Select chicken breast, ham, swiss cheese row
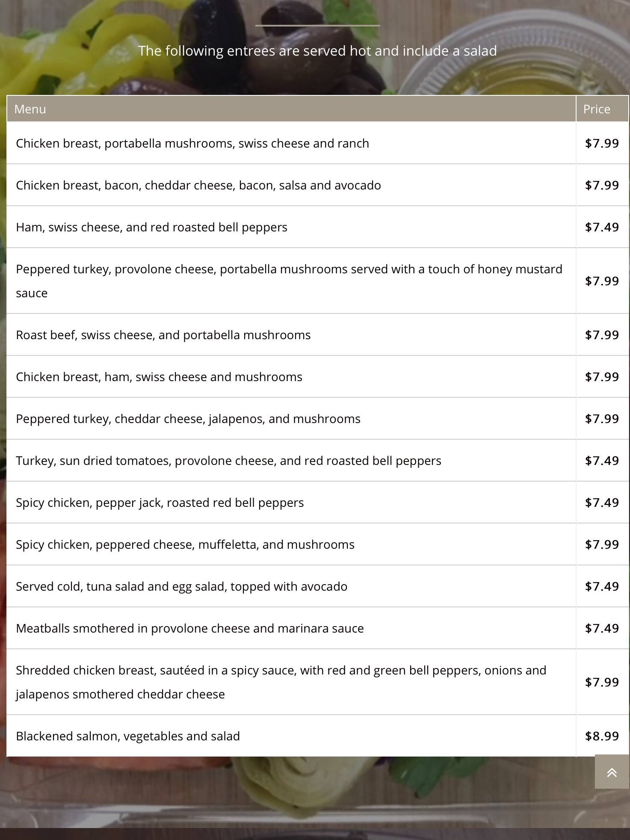The image size is (630, 840). (159, 377)
